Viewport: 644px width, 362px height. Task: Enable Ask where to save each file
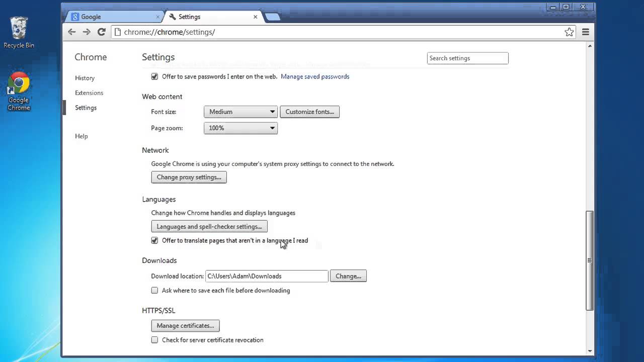click(154, 290)
